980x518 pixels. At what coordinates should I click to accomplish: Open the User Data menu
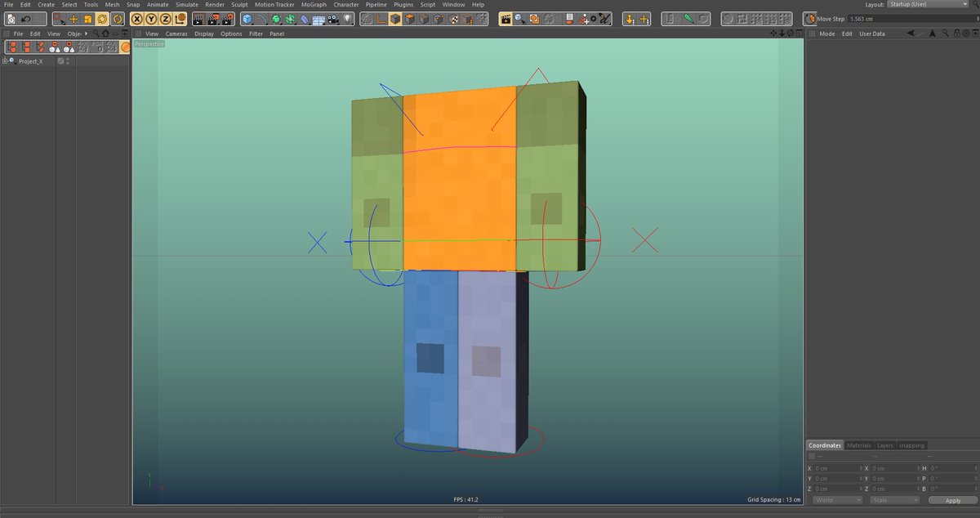(x=872, y=33)
